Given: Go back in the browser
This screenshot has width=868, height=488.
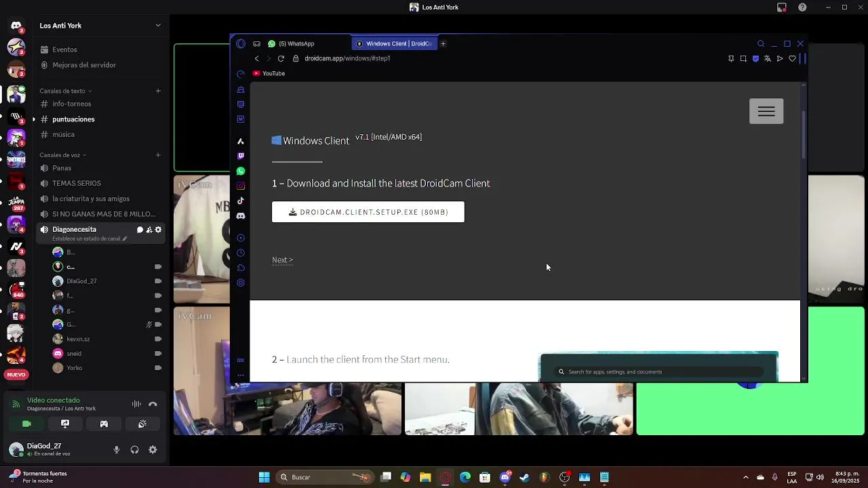Looking at the screenshot, I should click(256, 58).
